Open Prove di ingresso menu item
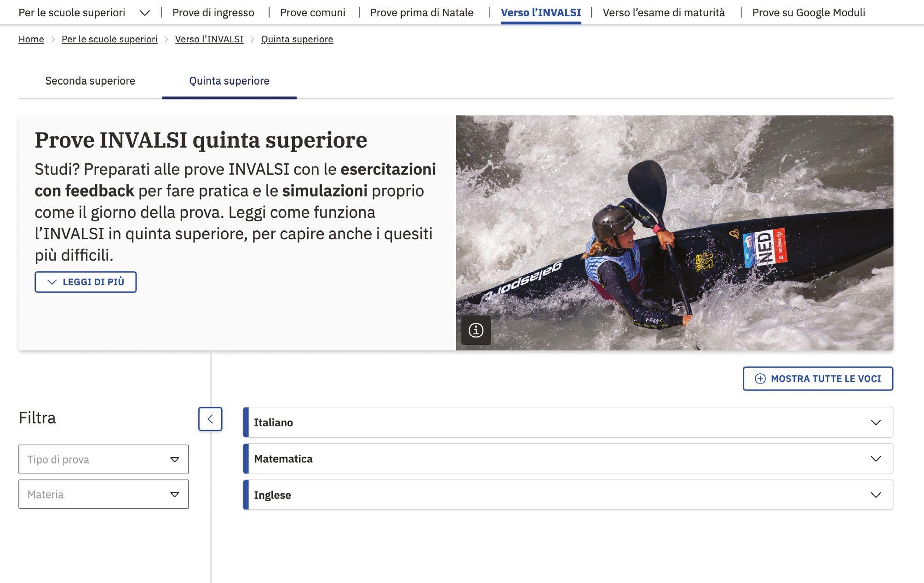Viewport: 924px width, 583px height. (x=213, y=13)
